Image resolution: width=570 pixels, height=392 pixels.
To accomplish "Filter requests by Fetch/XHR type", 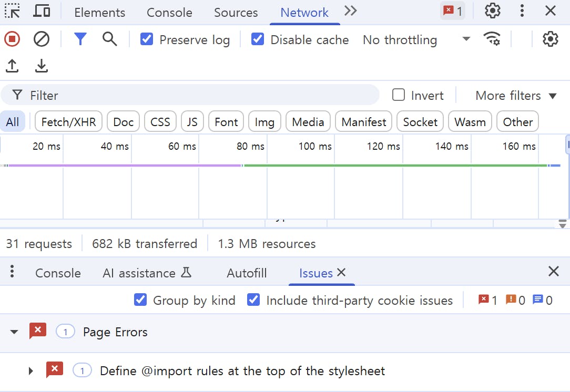I will 68,122.
